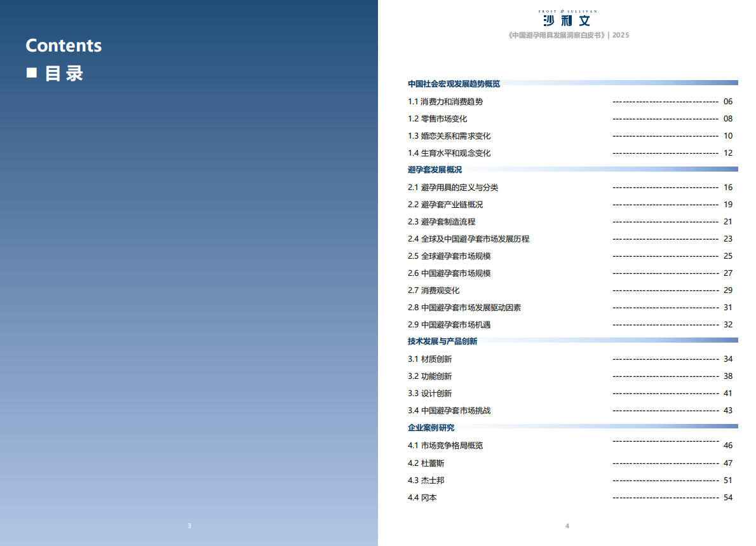Click page number 54 for 冈本 chapter
756x546 pixels.
pyautogui.click(x=727, y=498)
